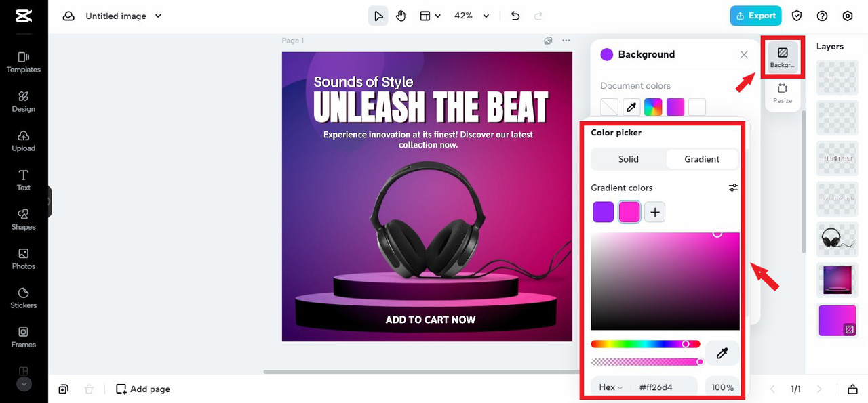
Task: Expand more sidebar items with down arrow
Action: pos(24,383)
